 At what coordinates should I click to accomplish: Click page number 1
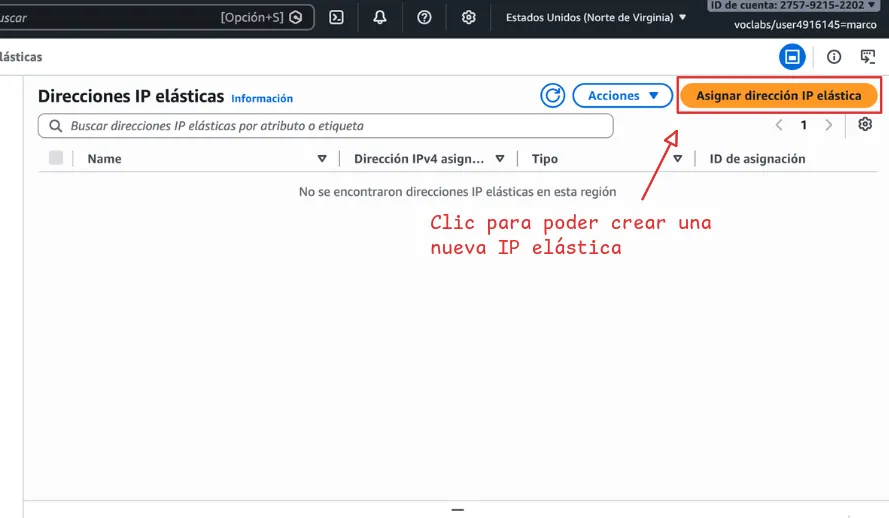tap(803, 125)
